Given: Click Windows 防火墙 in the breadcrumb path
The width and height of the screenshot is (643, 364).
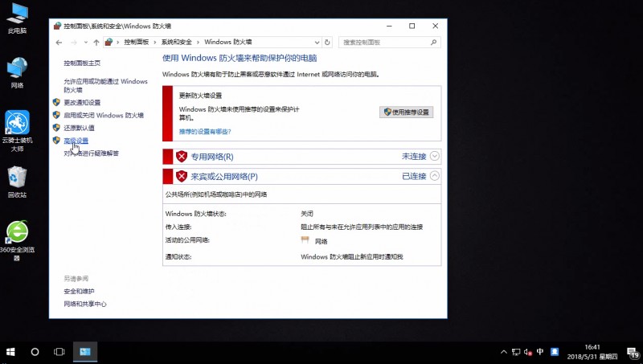Looking at the screenshot, I should click(x=228, y=43).
